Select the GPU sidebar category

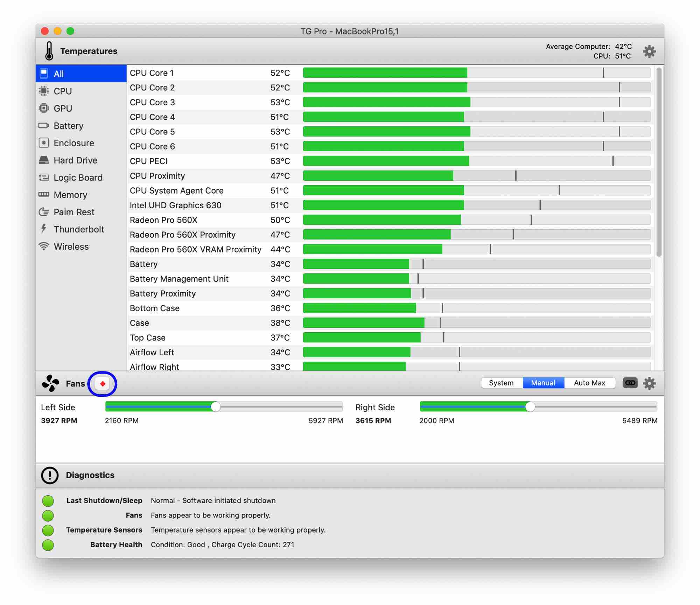[x=63, y=108]
